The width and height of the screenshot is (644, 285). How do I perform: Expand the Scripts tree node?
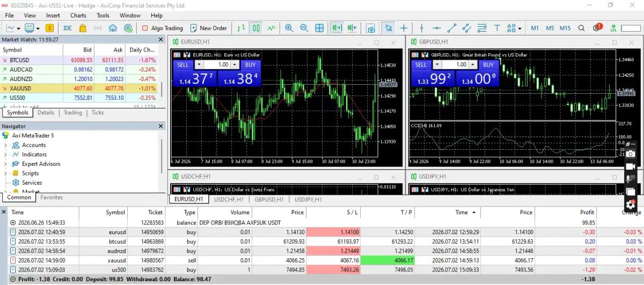tap(5, 173)
